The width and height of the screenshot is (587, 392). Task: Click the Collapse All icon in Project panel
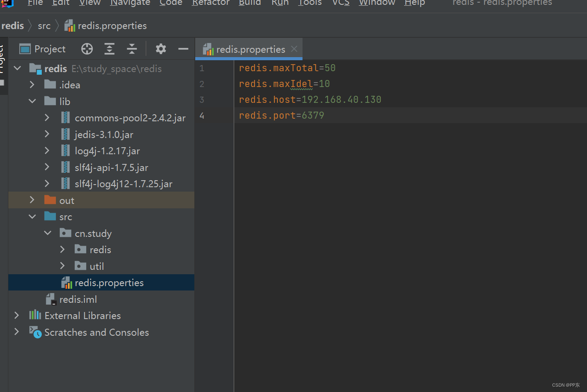tap(132, 49)
